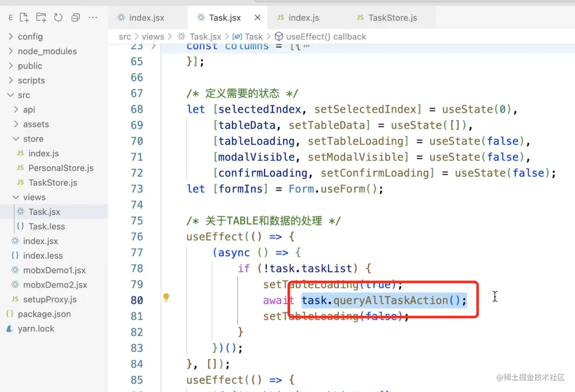Click line number 76 in the gutter
Image resolution: width=575 pixels, height=392 pixels.
(x=137, y=237)
